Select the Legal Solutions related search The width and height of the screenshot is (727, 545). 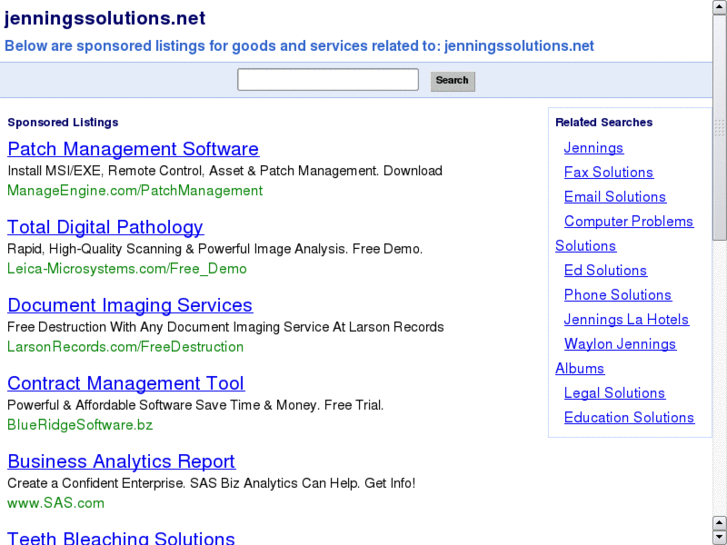pyautogui.click(x=614, y=393)
